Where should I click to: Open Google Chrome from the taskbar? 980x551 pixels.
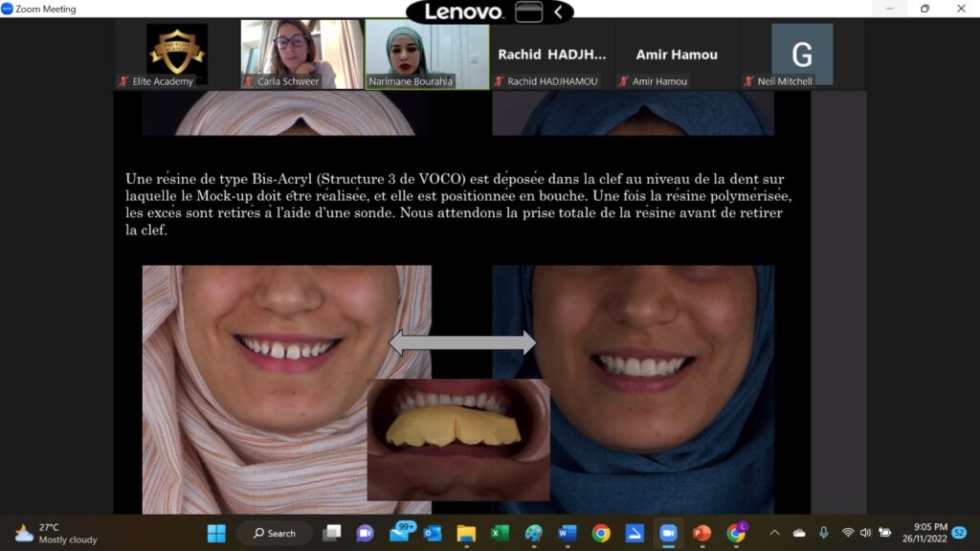601,533
